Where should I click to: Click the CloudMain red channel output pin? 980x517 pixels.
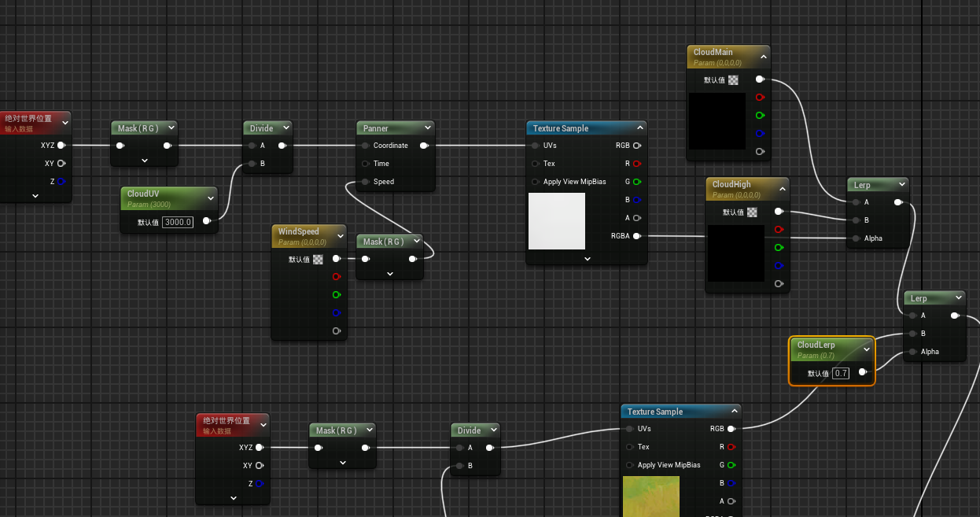(x=760, y=98)
